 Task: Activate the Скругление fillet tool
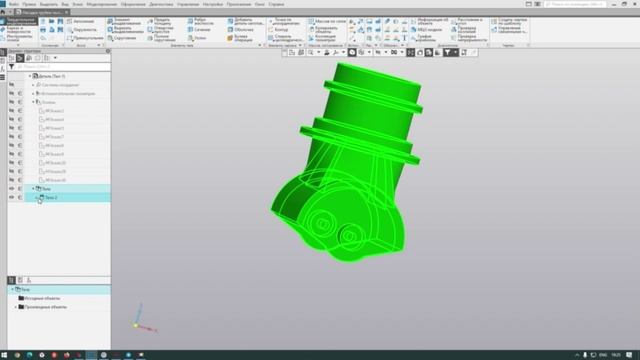[x=122, y=38]
